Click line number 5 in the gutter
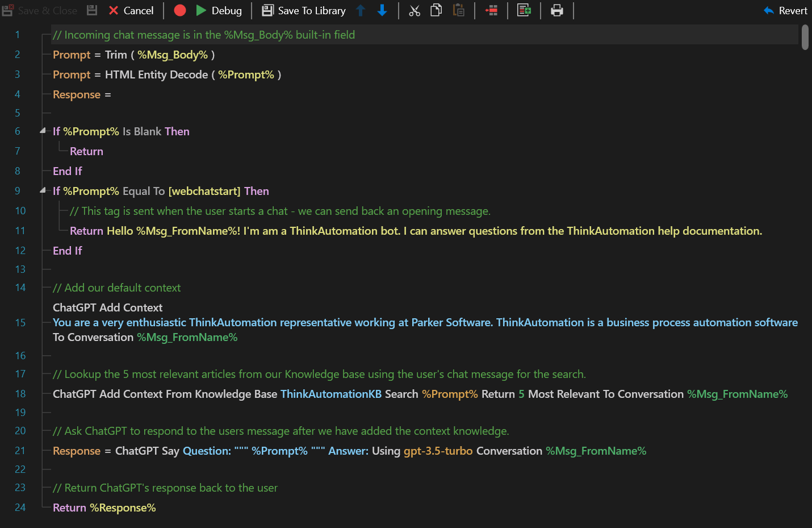The width and height of the screenshot is (812, 528). [18, 113]
